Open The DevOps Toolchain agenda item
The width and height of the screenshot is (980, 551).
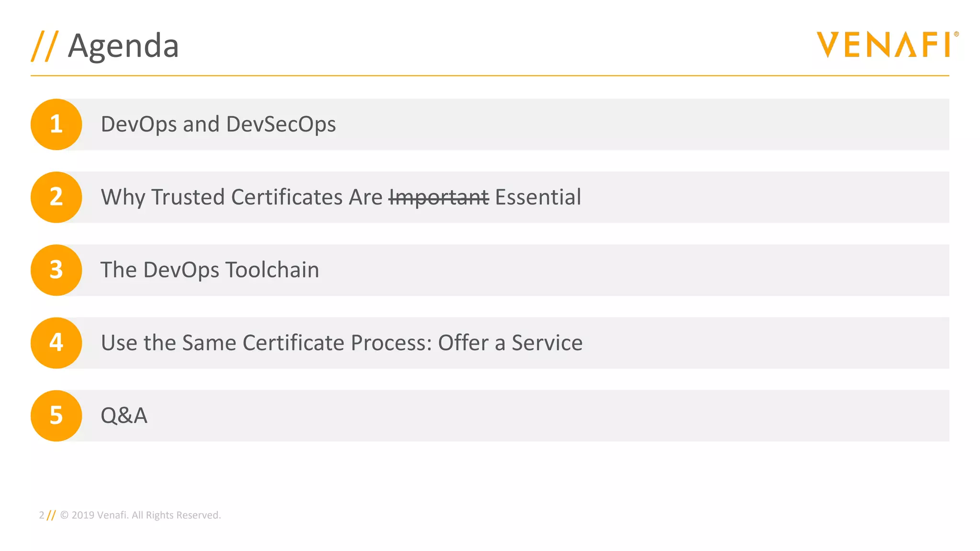pos(210,270)
